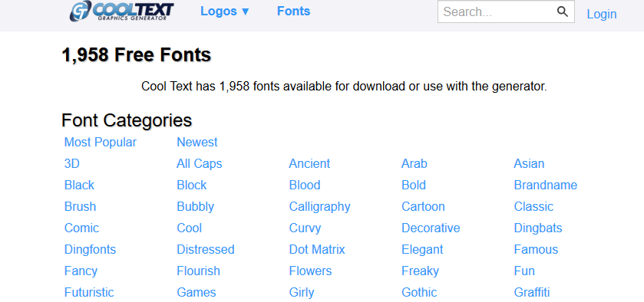Click the 'Font Categories' heading
This screenshot has width=644, height=302.
coord(127,120)
